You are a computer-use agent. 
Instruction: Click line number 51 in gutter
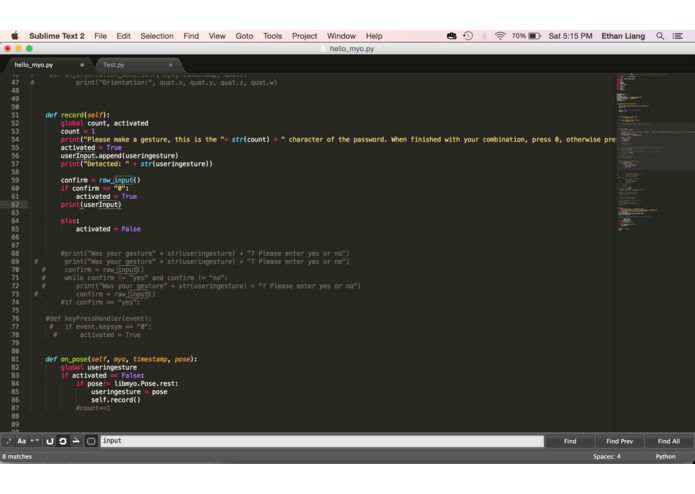15,115
